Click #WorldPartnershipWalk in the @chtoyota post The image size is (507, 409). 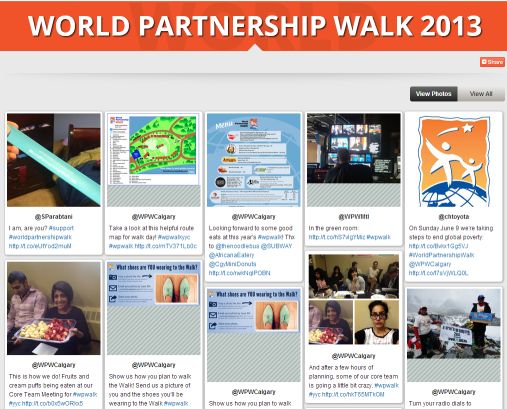(441, 255)
